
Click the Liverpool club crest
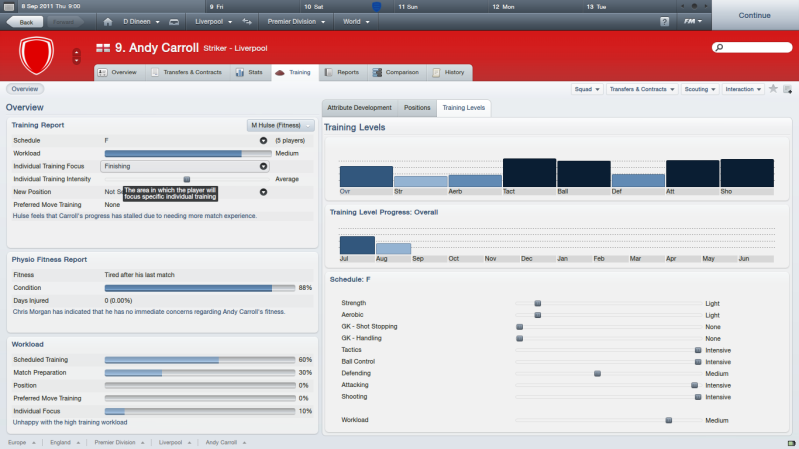click(x=36, y=55)
